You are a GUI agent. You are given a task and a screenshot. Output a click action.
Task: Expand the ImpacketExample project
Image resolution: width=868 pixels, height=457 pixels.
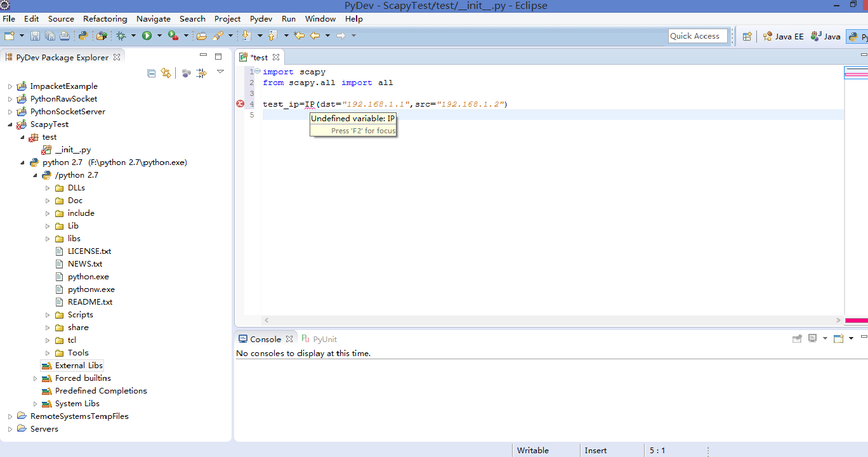click(x=10, y=86)
